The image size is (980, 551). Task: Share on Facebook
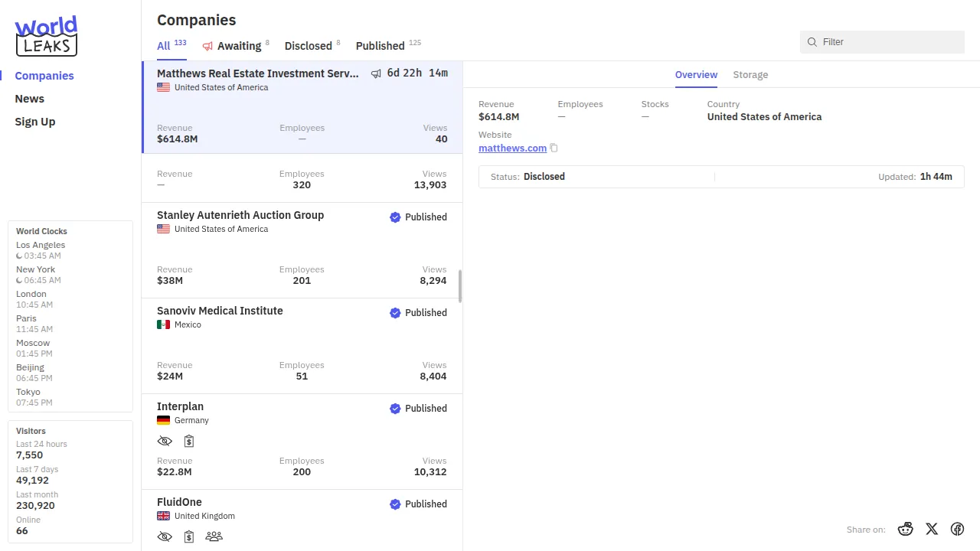pyautogui.click(x=957, y=529)
